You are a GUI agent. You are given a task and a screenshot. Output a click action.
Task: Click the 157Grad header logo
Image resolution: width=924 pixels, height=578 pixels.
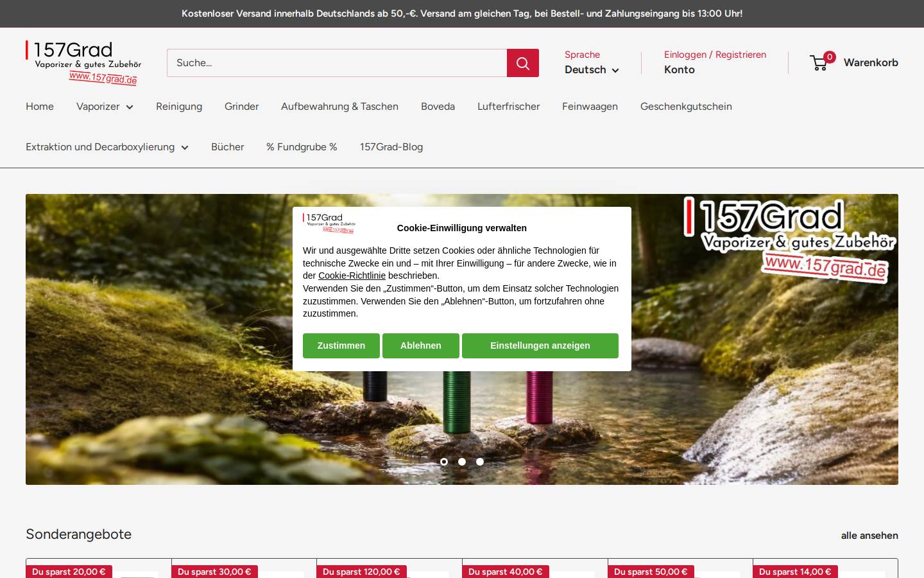[x=83, y=63]
